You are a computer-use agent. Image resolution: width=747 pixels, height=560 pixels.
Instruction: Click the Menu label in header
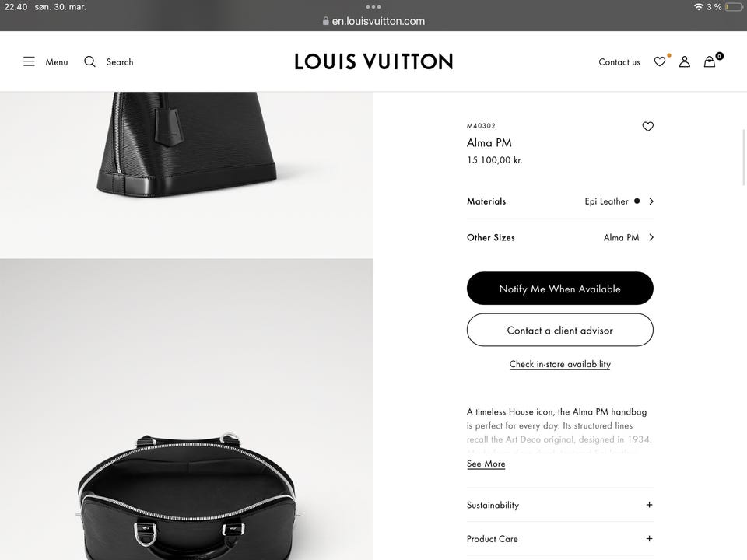(57, 62)
